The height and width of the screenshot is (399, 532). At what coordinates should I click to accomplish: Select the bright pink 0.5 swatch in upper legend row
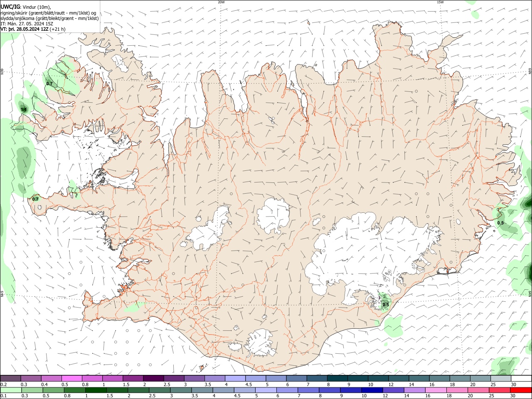coord(71,379)
